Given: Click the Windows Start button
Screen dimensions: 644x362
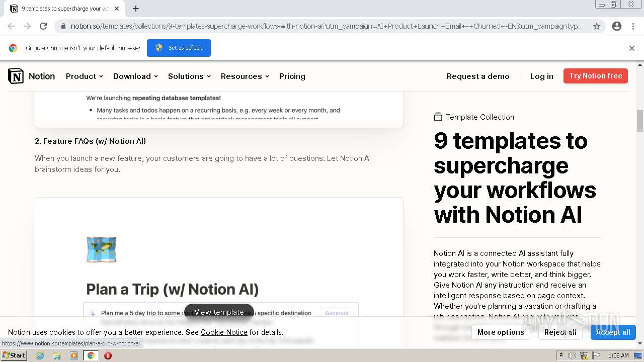Looking at the screenshot, I should coord(14,355).
